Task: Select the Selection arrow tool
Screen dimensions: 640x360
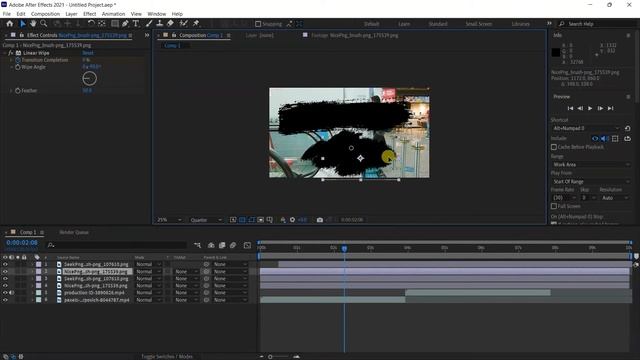Action: 23,24
